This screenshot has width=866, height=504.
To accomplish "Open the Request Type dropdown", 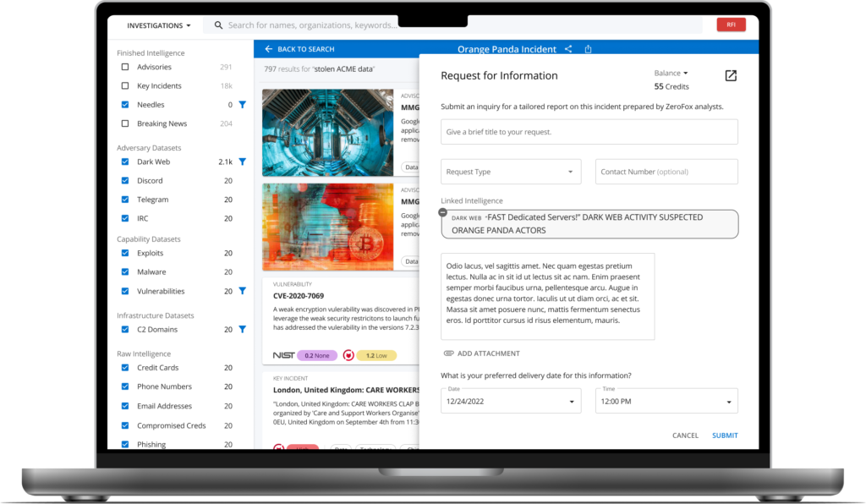I will tap(511, 172).
